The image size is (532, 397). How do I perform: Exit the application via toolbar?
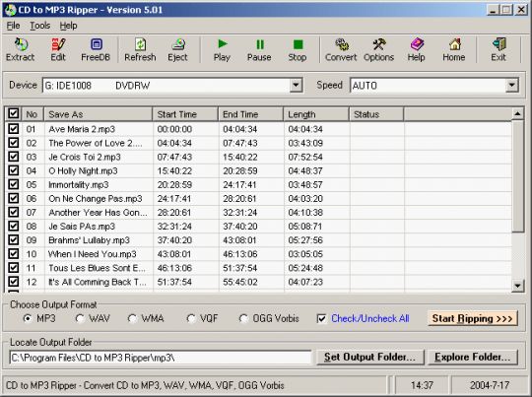[499, 50]
